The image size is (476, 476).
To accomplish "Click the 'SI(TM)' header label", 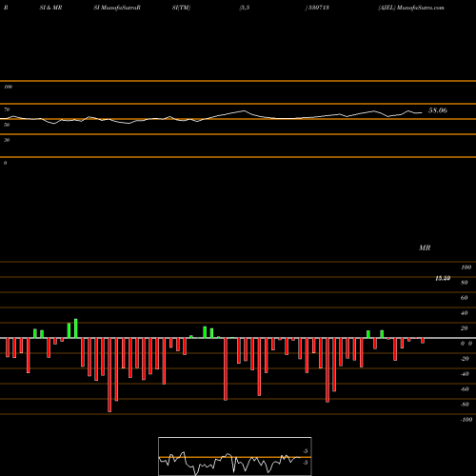I will pyautogui.click(x=181, y=8).
